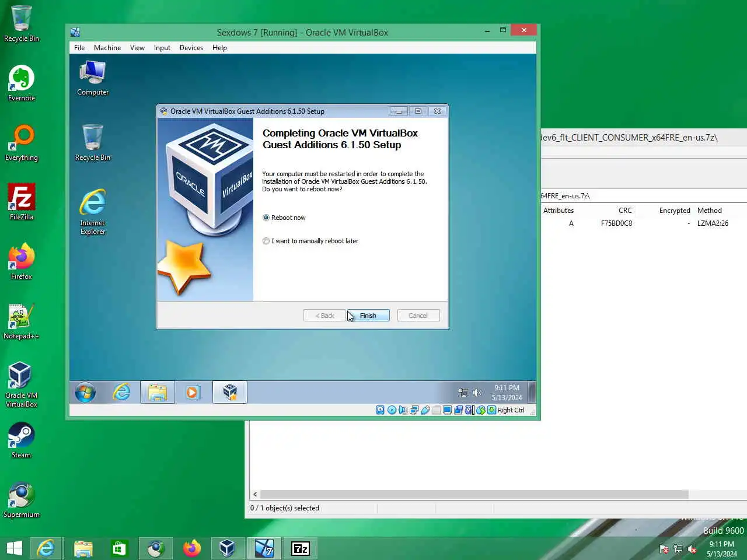
Task: Select the host Recycle Bin desktop icon
Action: coord(22,24)
